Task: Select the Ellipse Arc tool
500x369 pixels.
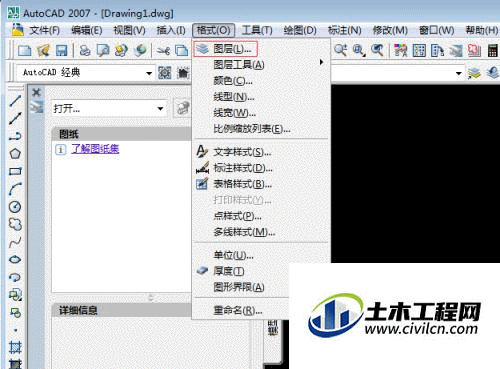Action: 15,277
